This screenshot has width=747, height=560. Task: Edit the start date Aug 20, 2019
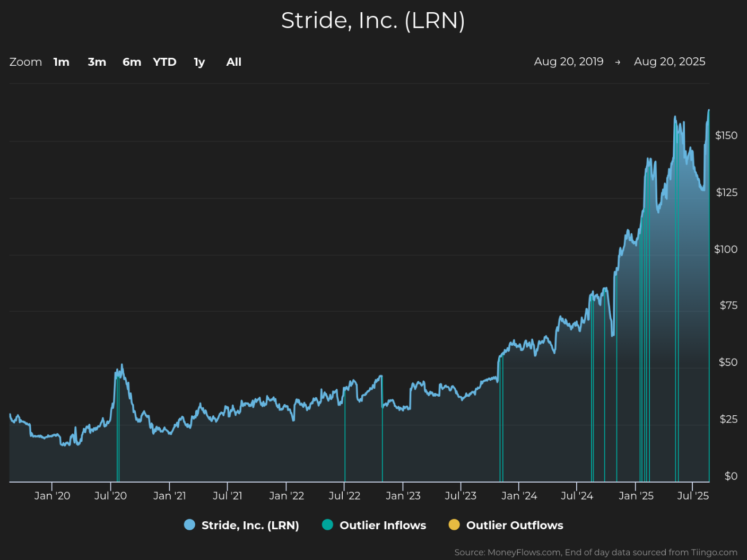(569, 62)
